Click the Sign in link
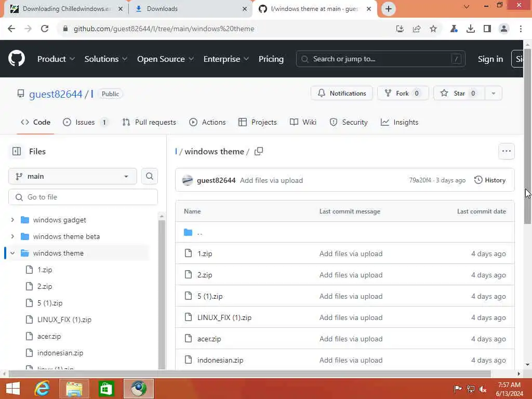Screen dimensions: 532x399 pos(490,59)
